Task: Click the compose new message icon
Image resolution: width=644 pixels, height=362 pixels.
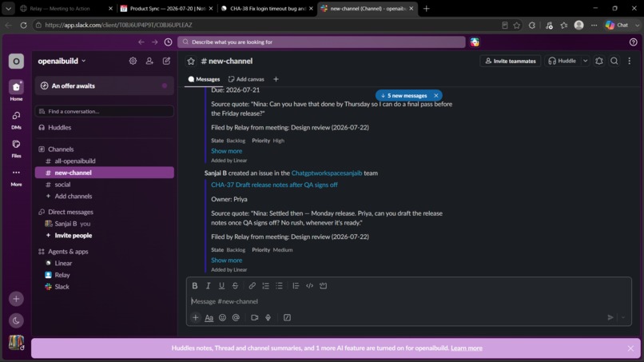Action: coord(166,61)
